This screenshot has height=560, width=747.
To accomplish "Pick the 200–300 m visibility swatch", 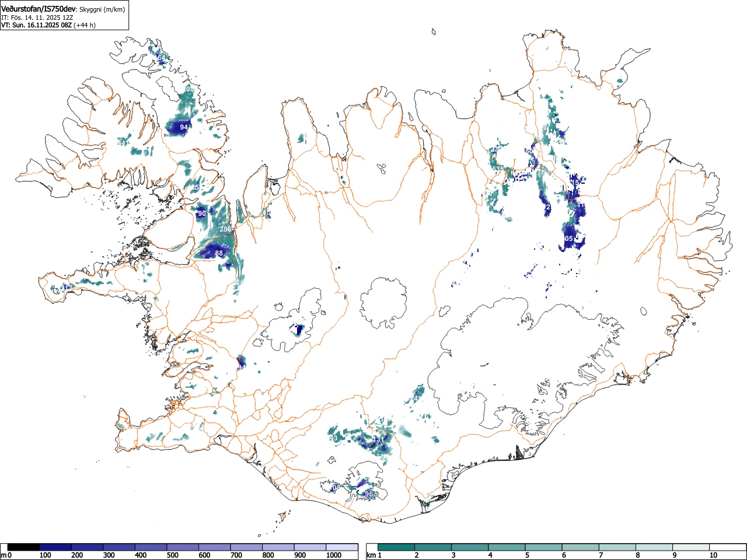I will [x=88, y=547].
